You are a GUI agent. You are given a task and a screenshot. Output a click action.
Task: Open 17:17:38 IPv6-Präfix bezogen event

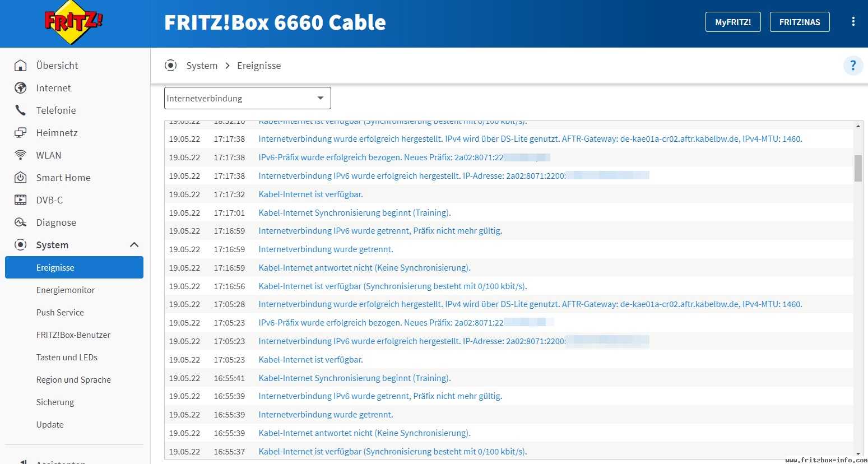click(x=404, y=157)
